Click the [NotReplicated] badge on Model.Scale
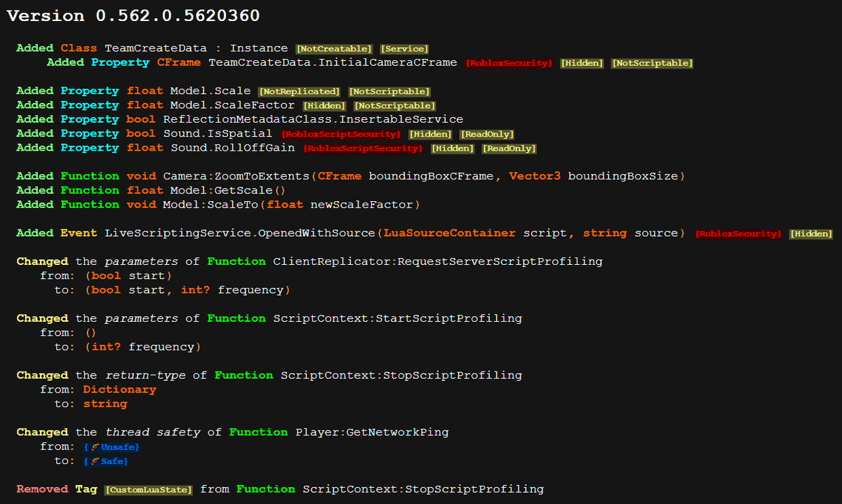Screen dimensions: 842x504 [299, 91]
